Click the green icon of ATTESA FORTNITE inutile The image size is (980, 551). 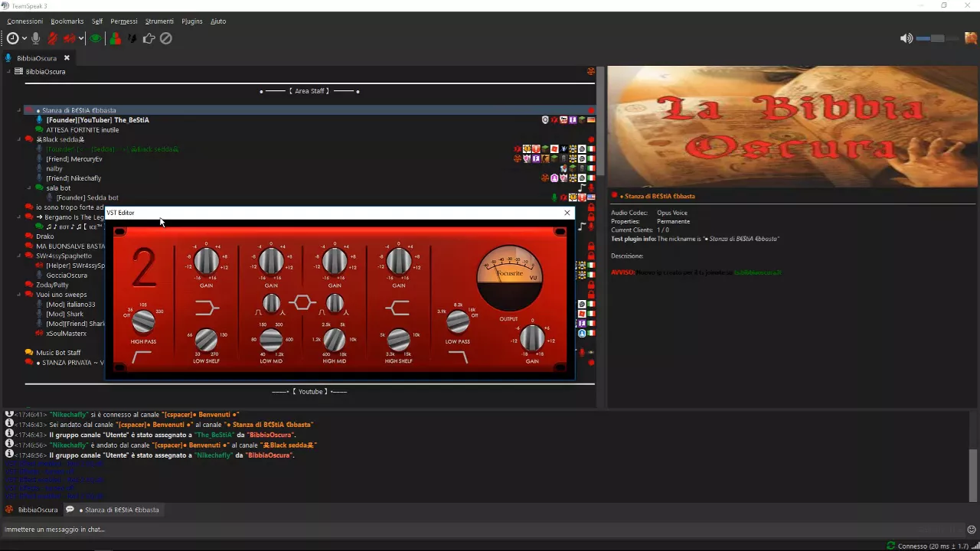click(x=40, y=130)
